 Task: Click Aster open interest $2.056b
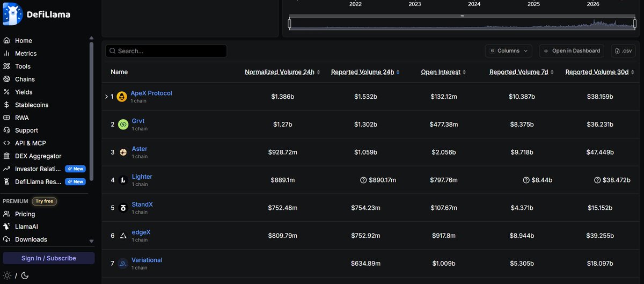coord(443,152)
